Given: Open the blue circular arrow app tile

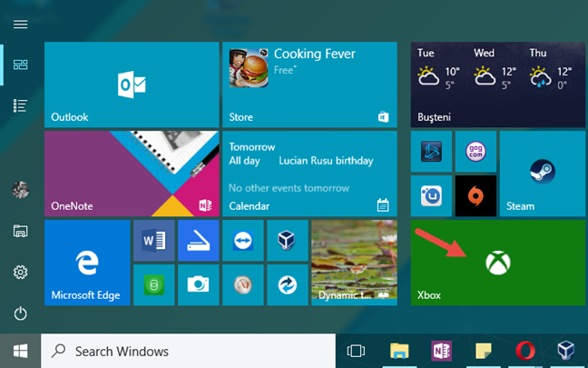Looking at the screenshot, I should click(288, 285).
